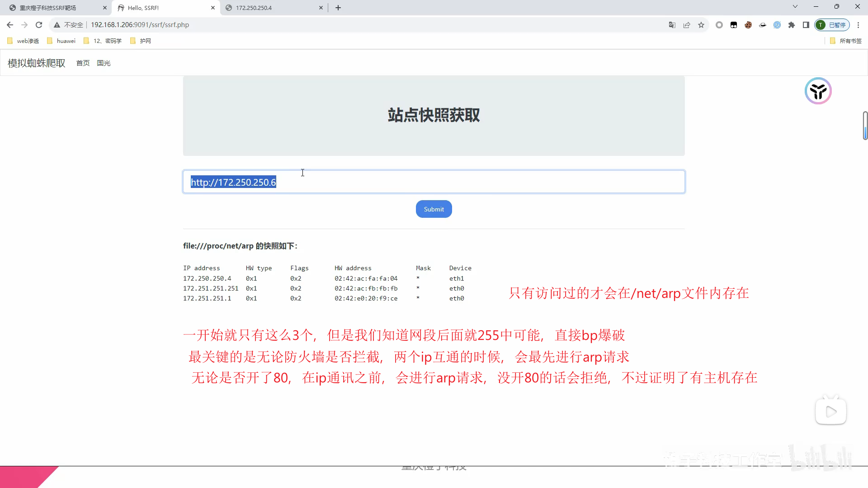The height and width of the screenshot is (488, 868).
Task: Click the 模拟蜘蛛爬取 site title
Action: click(37, 63)
